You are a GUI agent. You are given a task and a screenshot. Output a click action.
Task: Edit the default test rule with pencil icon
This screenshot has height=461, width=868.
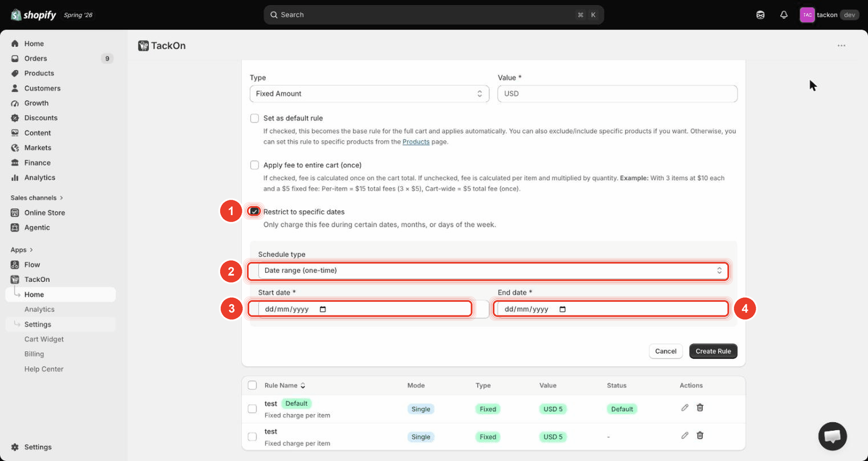(684, 407)
